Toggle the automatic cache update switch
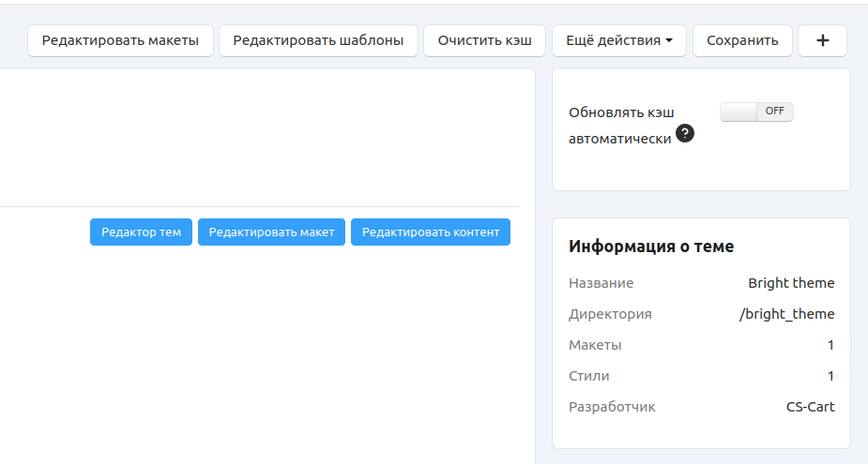The image size is (868, 464). pos(756,112)
